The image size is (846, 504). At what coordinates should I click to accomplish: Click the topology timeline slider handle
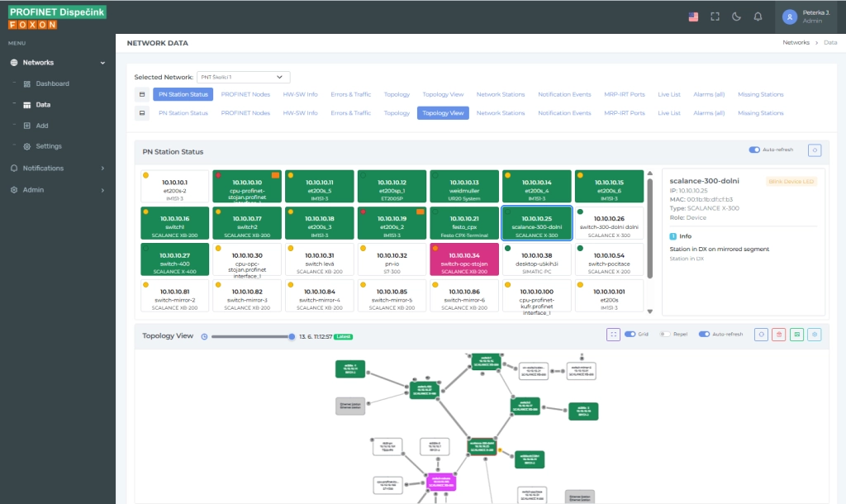coord(292,337)
